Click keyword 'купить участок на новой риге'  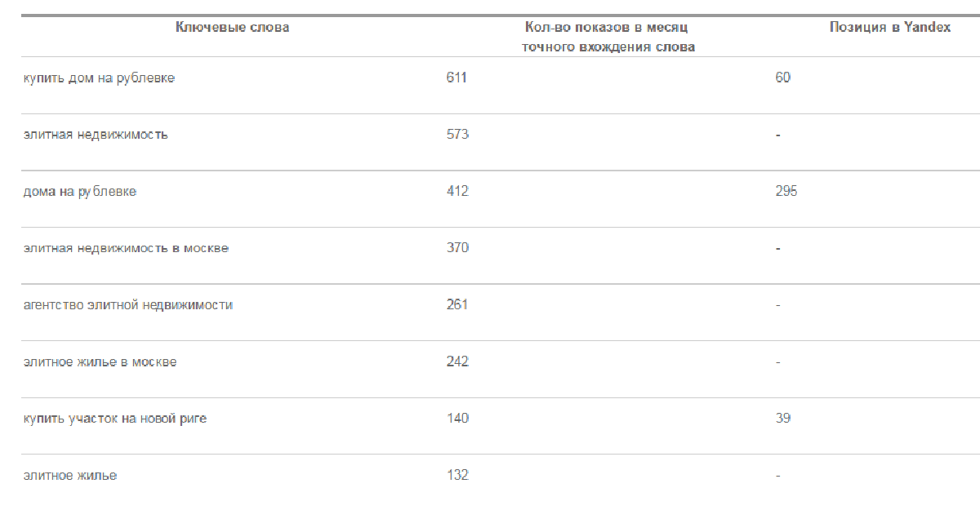115,419
